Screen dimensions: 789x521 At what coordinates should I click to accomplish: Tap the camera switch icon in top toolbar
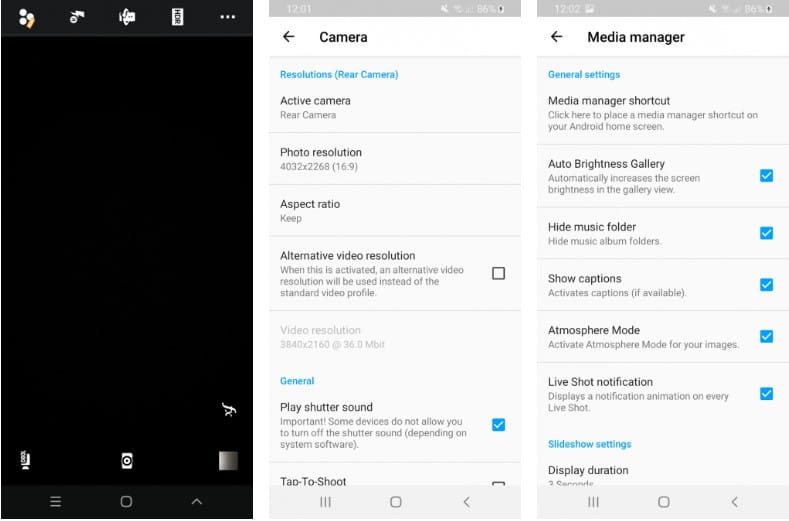click(127, 17)
